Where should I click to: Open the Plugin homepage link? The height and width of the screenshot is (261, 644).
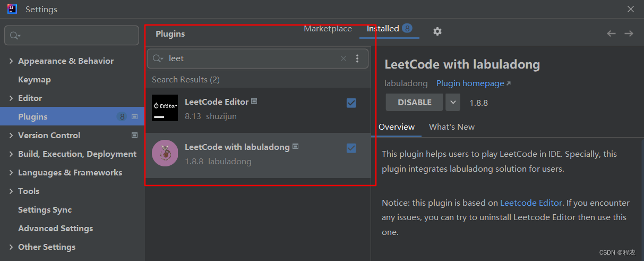pos(474,83)
